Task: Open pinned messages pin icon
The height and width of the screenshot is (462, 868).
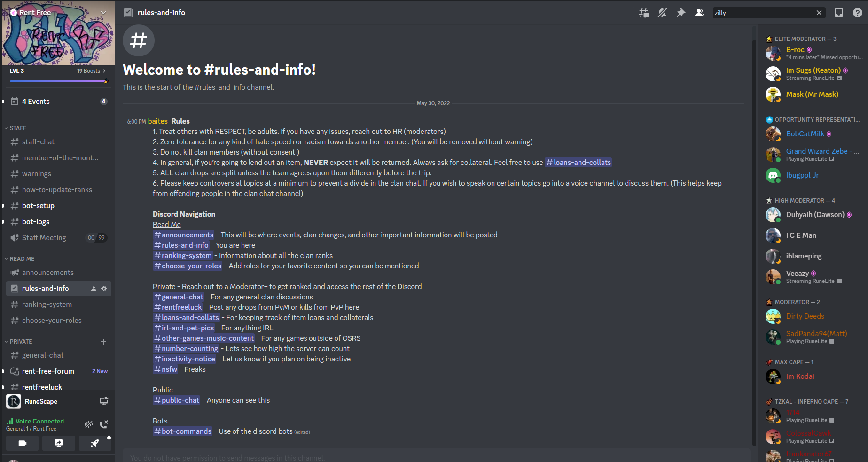Action: pyautogui.click(x=681, y=13)
